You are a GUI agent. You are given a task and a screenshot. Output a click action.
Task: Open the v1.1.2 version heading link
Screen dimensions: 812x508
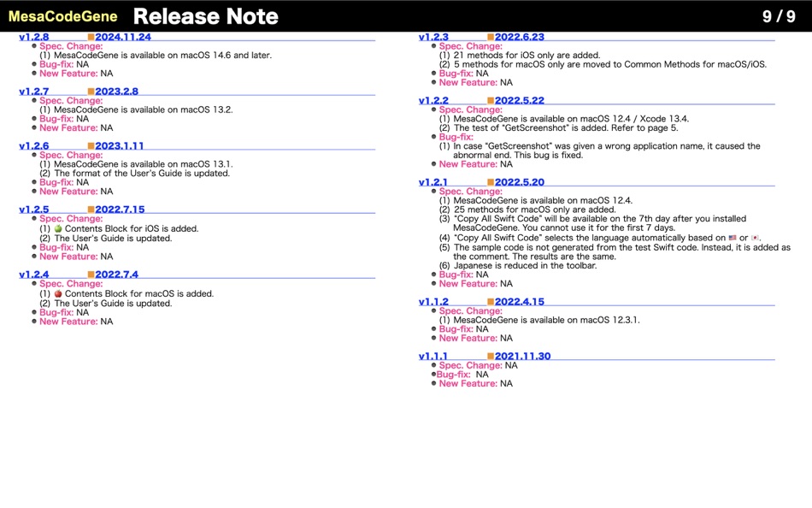433,302
